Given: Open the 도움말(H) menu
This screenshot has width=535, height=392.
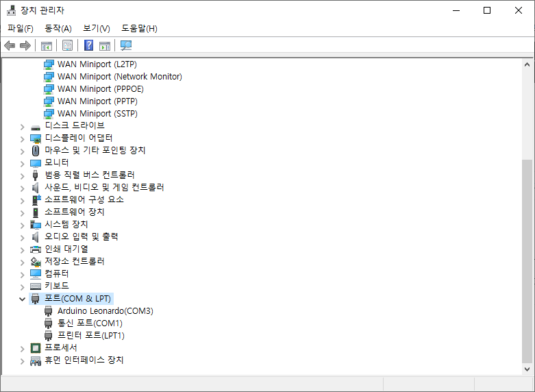Looking at the screenshot, I should pyautogui.click(x=139, y=28).
